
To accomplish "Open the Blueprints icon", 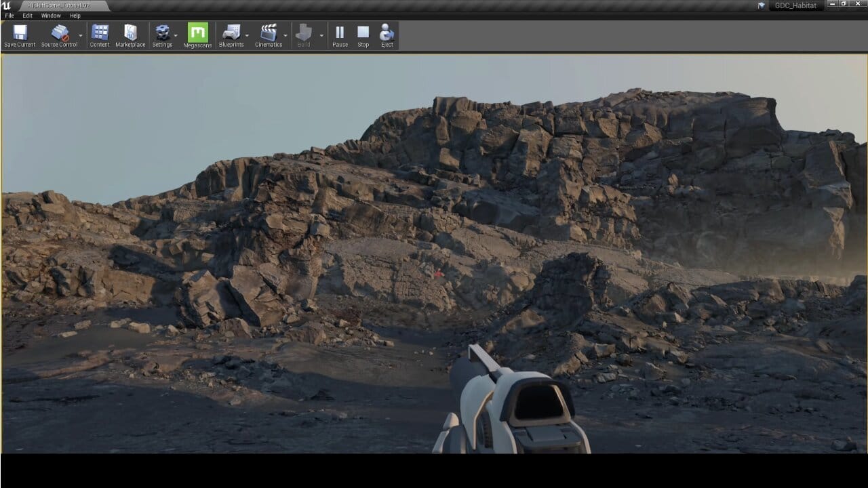I will click(x=231, y=33).
